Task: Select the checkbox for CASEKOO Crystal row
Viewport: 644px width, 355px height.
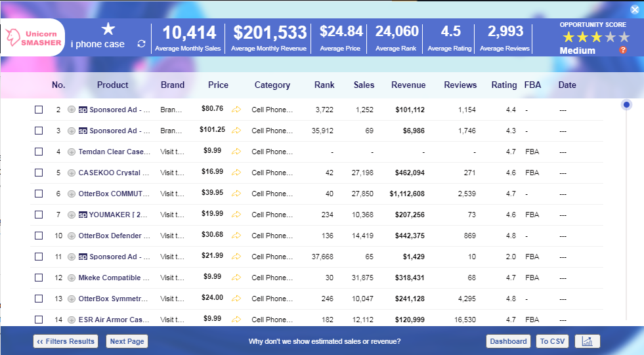Action: point(39,173)
